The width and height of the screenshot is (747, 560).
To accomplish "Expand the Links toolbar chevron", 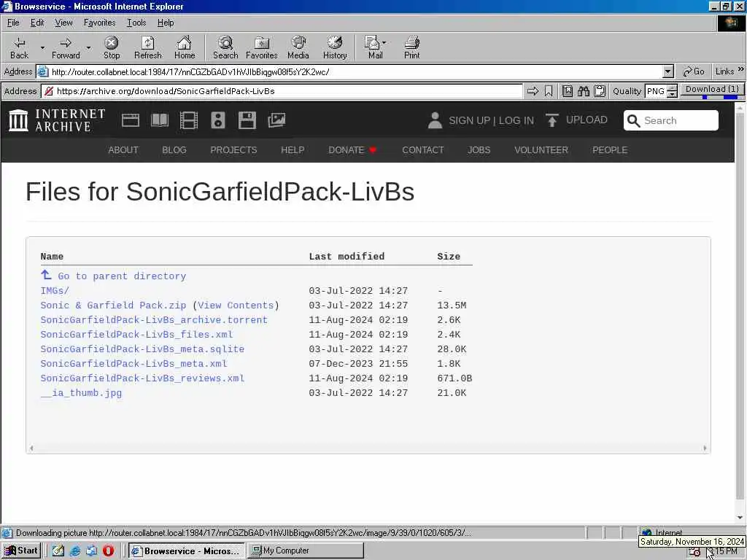I will (x=741, y=69).
